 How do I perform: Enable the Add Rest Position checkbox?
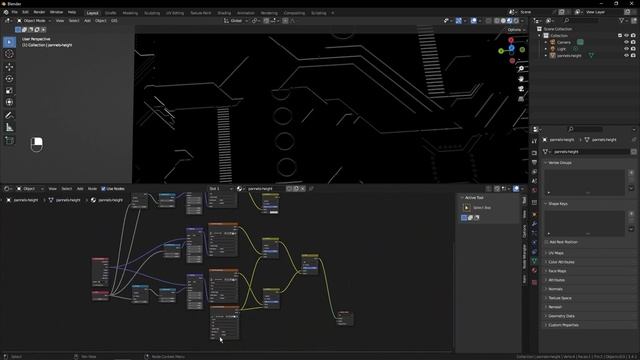point(546,242)
